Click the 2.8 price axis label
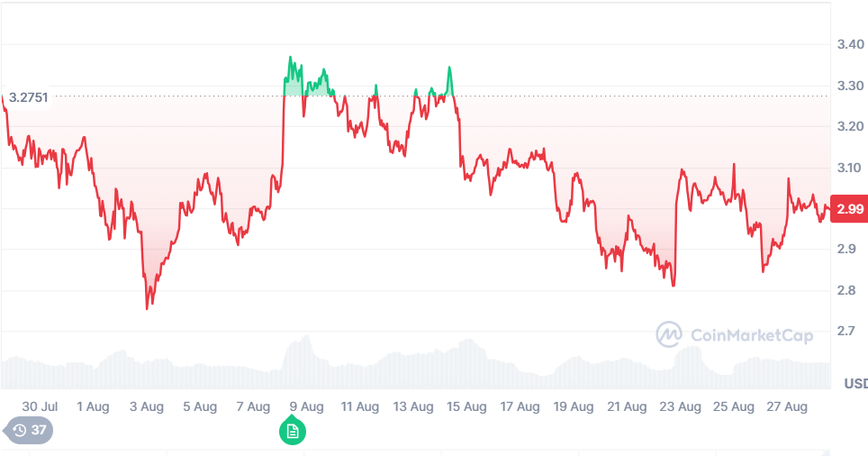The height and width of the screenshot is (456, 868). click(x=845, y=291)
